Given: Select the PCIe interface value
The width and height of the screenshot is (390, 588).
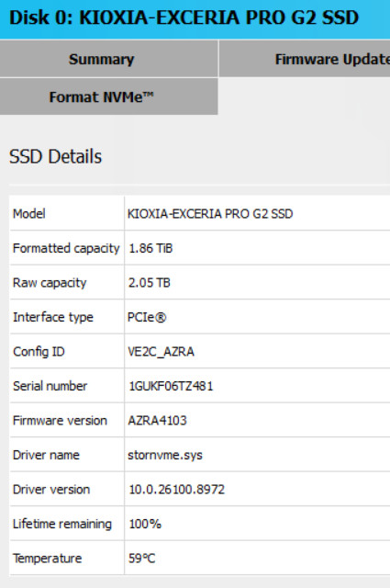Looking at the screenshot, I should pyautogui.click(x=147, y=317).
